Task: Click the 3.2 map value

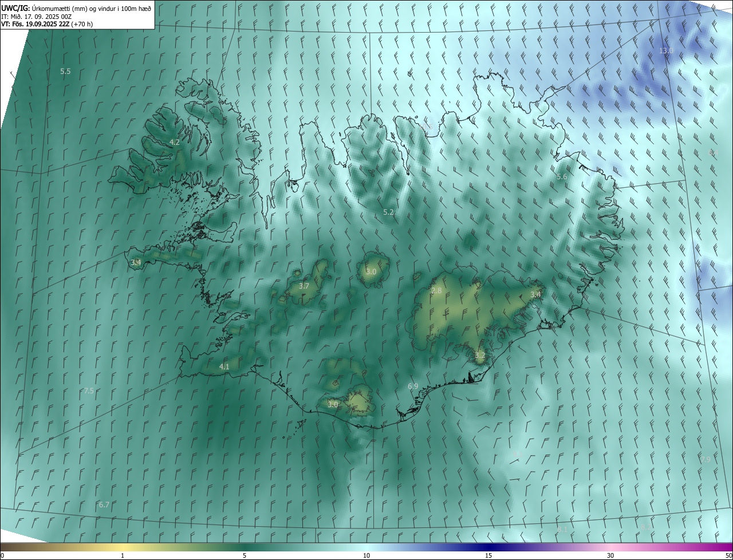Action: click(480, 356)
